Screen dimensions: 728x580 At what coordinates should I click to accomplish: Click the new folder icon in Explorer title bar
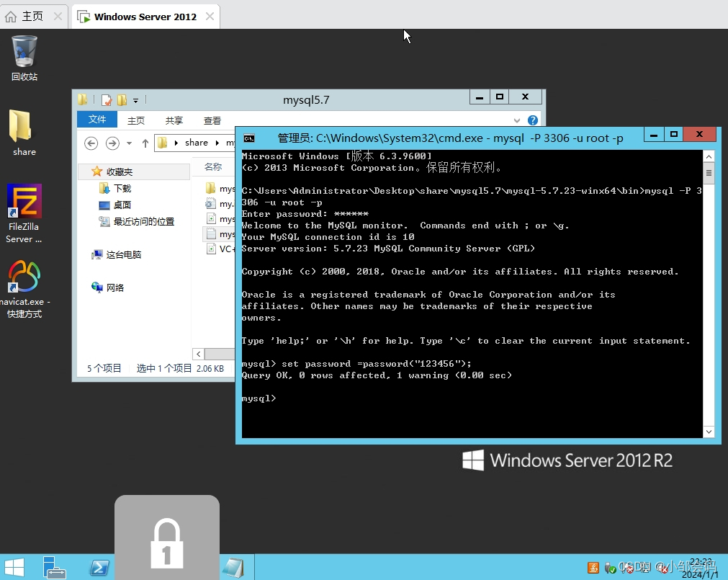coord(122,100)
